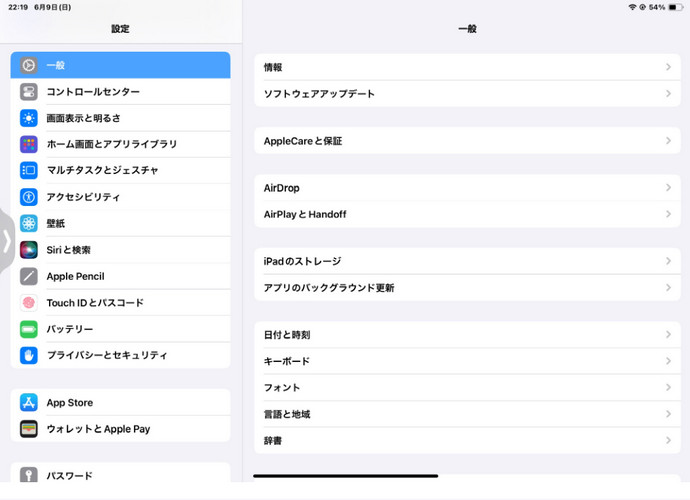Viewport: 690px width, 500px height.
Task: Tap the App Store icon
Action: pyautogui.click(x=29, y=403)
